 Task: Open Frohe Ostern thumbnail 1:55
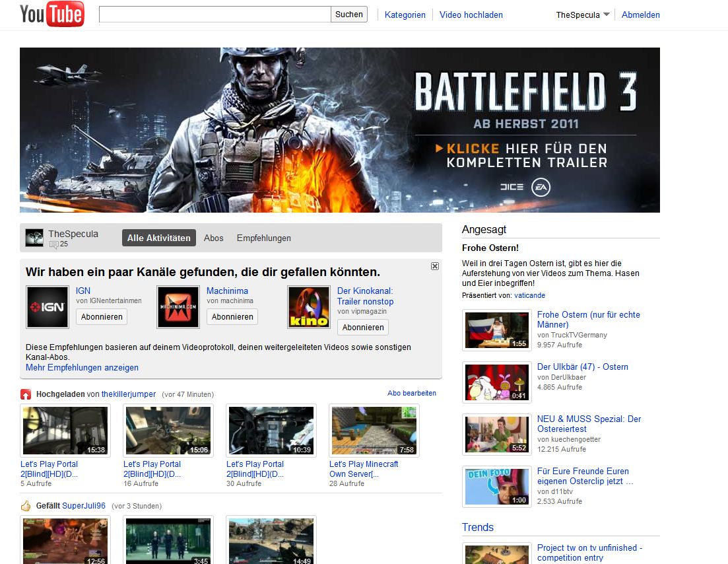[497, 330]
